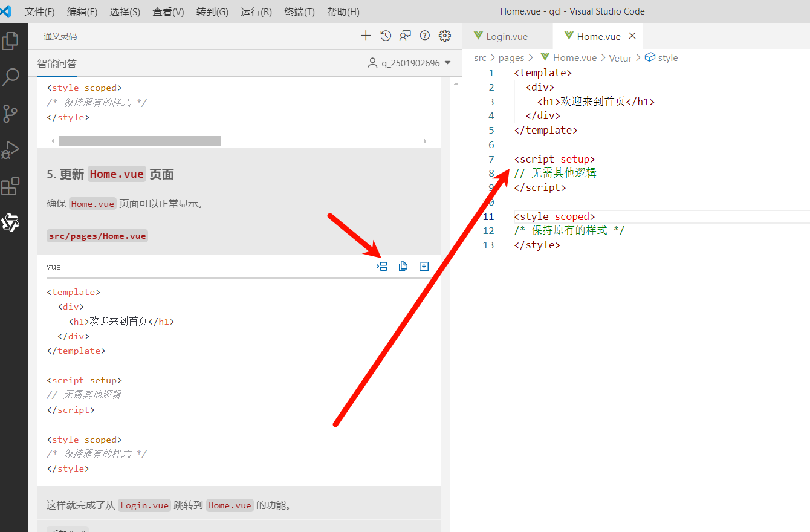Screen dimensions: 810x532
Task: Place cursor on <style scoped> editor line
Action: pyautogui.click(x=554, y=216)
